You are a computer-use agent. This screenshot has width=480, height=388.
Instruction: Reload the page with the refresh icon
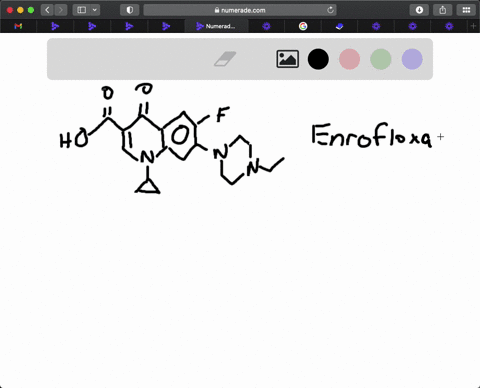330,10
